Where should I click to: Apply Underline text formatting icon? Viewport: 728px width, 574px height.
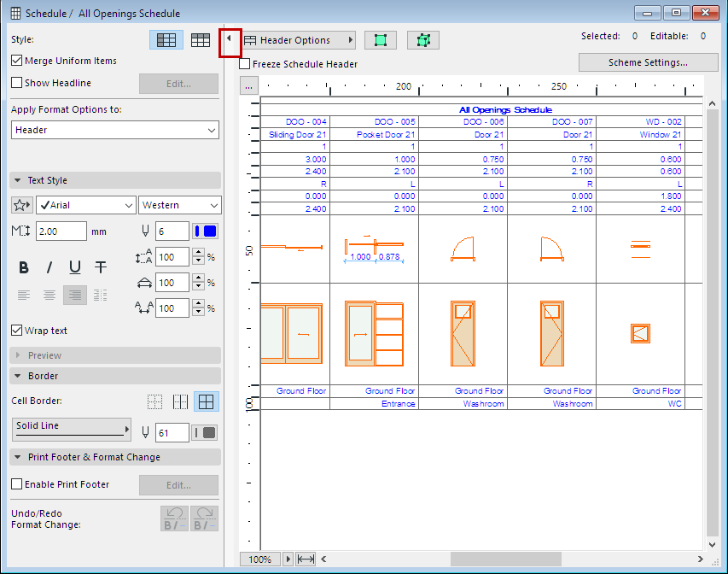(75, 267)
